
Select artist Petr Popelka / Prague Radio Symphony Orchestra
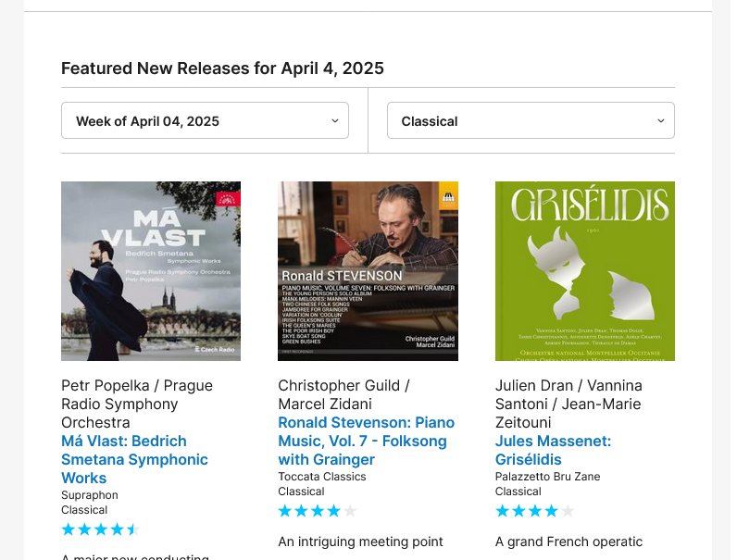pyautogui.click(x=136, y=404)
